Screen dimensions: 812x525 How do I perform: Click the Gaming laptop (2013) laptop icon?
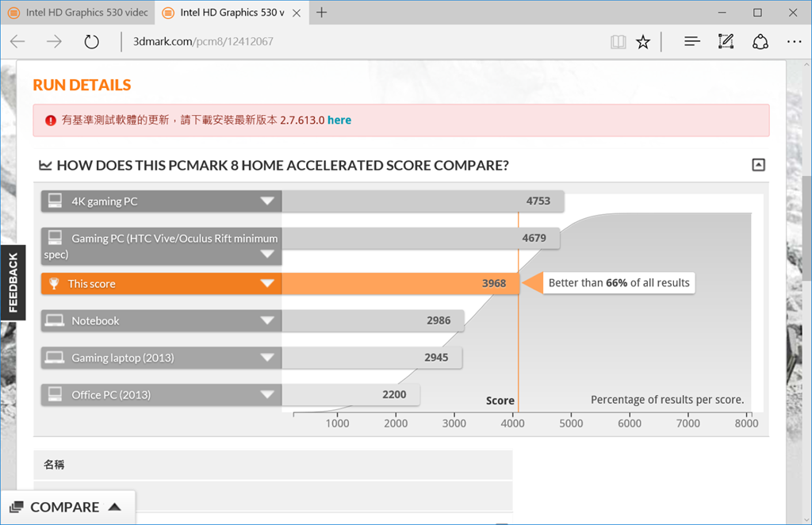click(55, 357)
